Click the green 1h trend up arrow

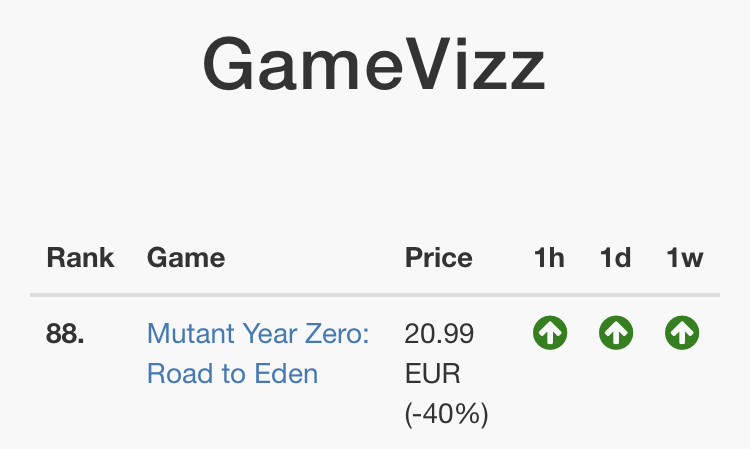point(550,333)
